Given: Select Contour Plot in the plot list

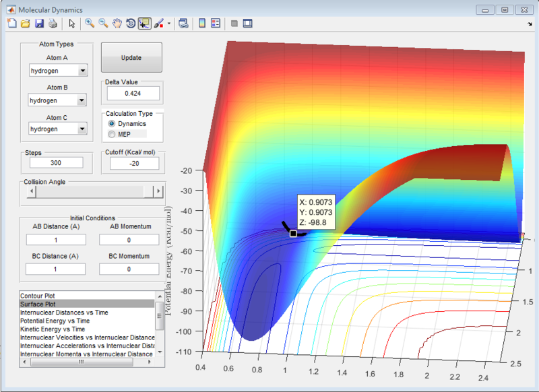Looking at the screenshot, I should point(38,296).
